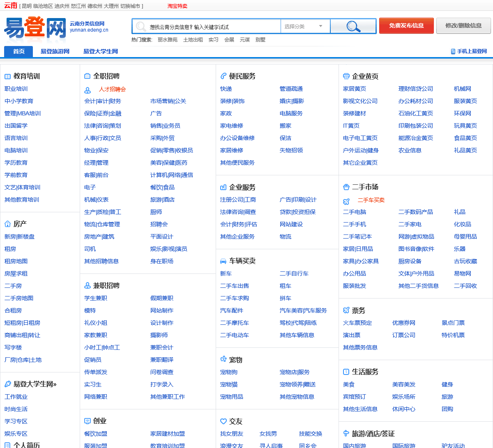Open the 淘宝特卖 link
The height and width of the screenshot is (448, 493).
click(177, 6)
